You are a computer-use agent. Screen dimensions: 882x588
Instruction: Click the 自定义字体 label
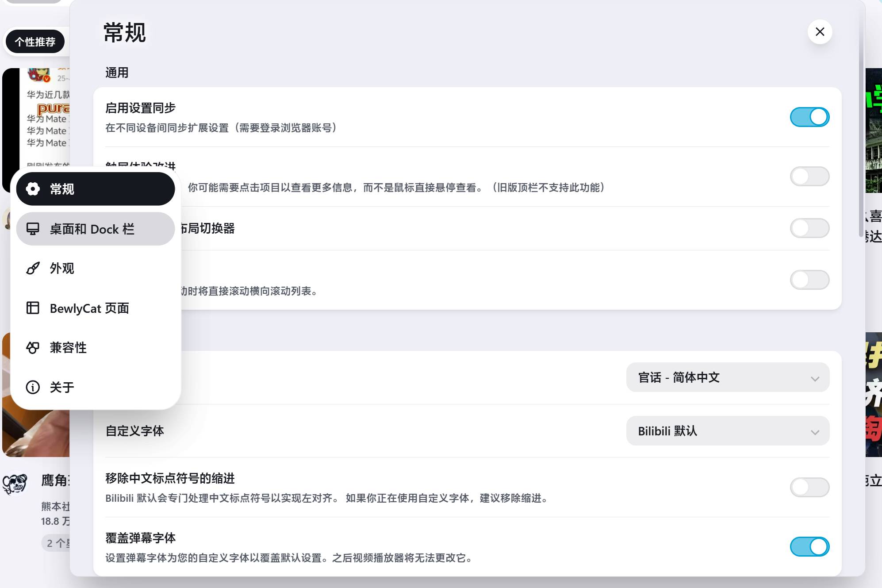134,431
